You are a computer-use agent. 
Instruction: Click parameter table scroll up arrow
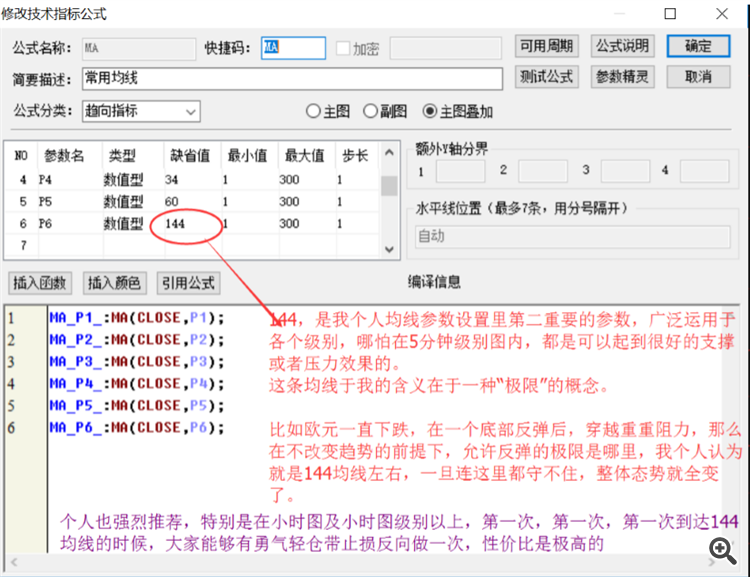pyautogui.click(x=389, y=153)
